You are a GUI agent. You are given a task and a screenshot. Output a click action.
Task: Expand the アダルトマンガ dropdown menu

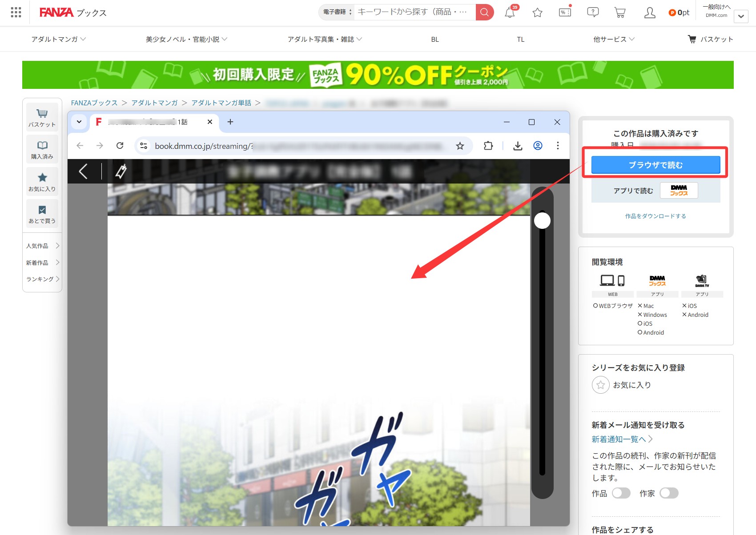[x=59, y=39]
